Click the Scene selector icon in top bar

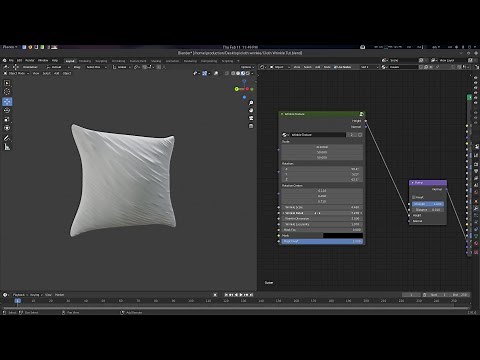point(385,60)
